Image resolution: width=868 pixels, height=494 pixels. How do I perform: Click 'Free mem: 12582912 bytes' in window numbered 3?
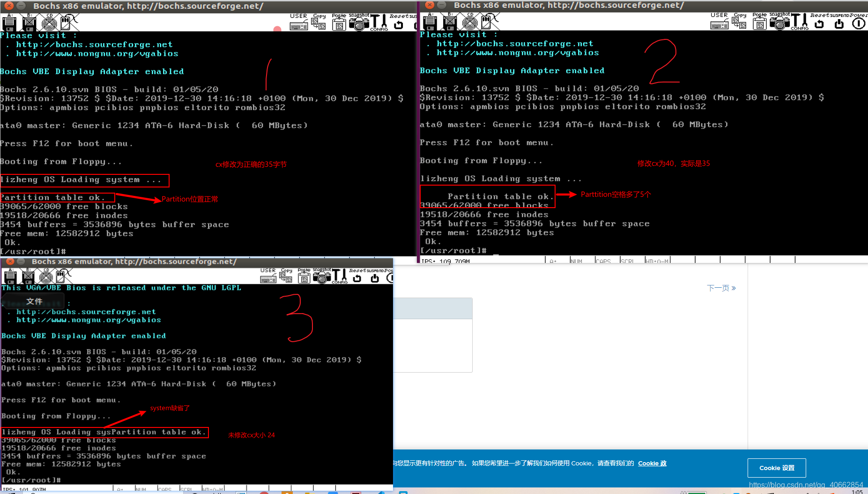[x=61, y=464]
